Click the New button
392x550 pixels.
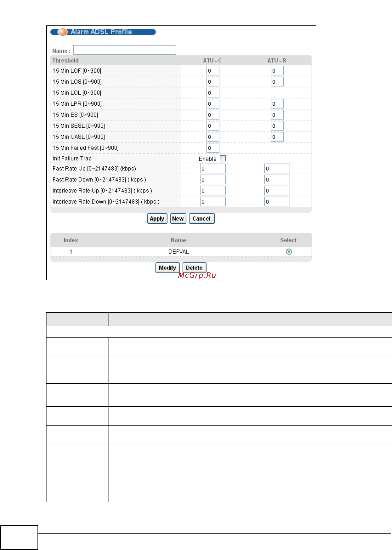[178, 218]
